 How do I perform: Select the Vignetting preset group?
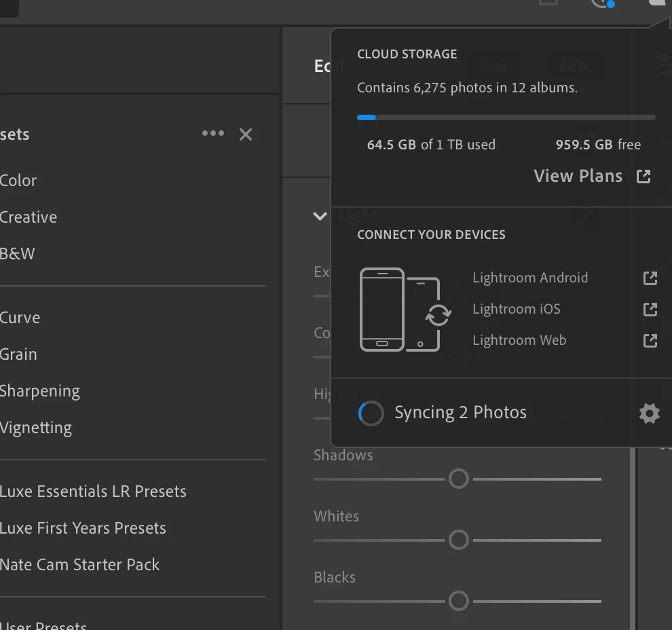(x=36, y=428)
